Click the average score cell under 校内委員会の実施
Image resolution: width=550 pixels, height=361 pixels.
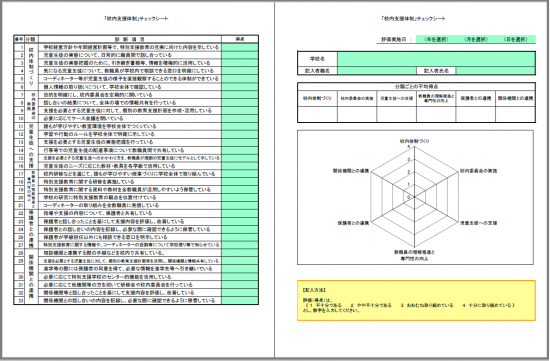tap(357, 114)
